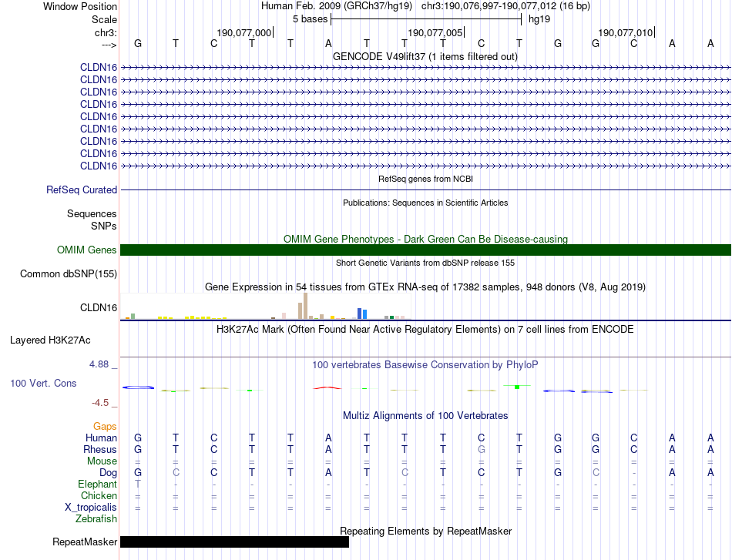The image size is (732, 560).
Task: Click the blue bars in GTEx expression chart
Action: coord(362,314)
